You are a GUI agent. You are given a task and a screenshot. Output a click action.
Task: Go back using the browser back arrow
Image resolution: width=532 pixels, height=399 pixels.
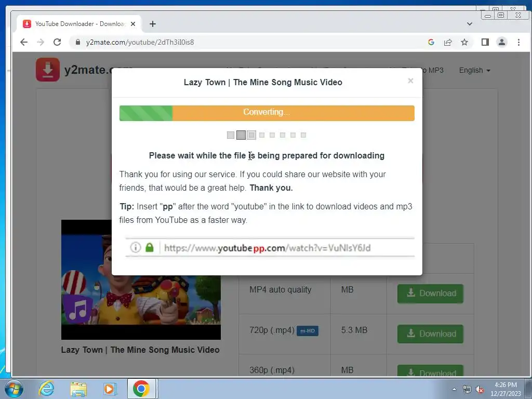click(24, 42)
